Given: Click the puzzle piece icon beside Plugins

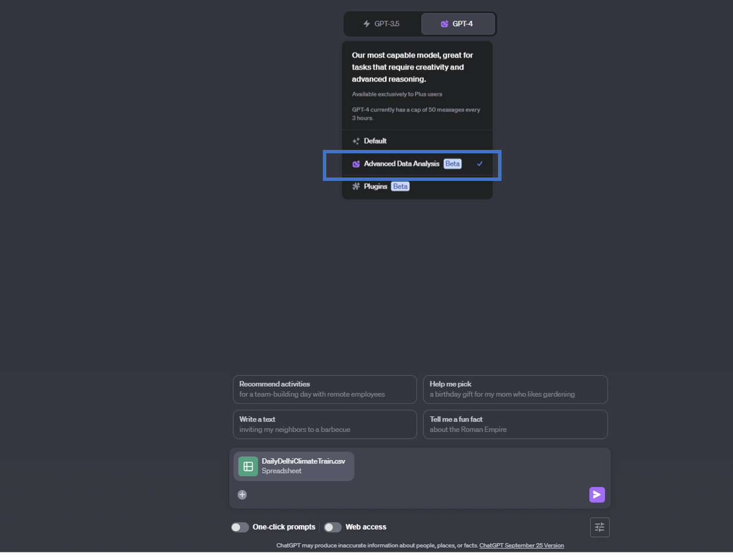Looking at the screenshot, I should (x=355, y=186).
